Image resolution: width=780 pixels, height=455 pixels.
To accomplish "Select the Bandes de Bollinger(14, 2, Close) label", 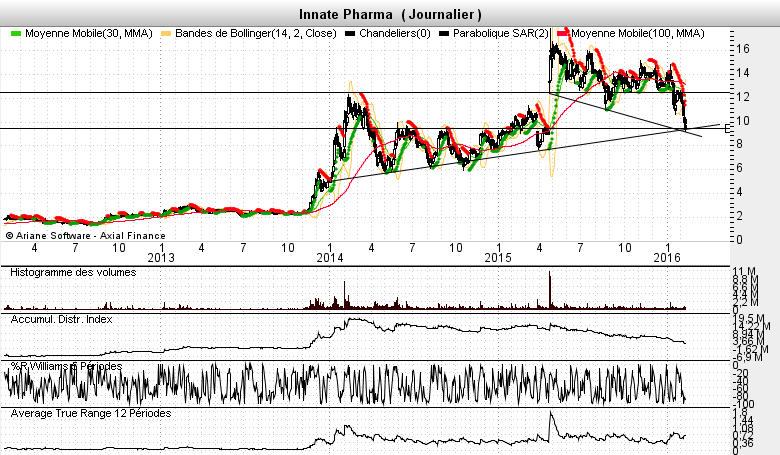I will 256,34.
